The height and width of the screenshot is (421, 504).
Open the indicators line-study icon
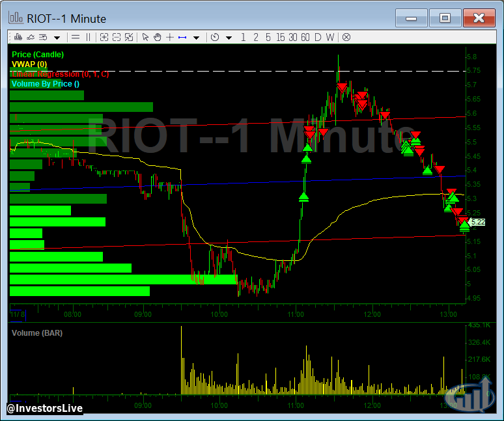pyautogui.click(x=31, y=38)
